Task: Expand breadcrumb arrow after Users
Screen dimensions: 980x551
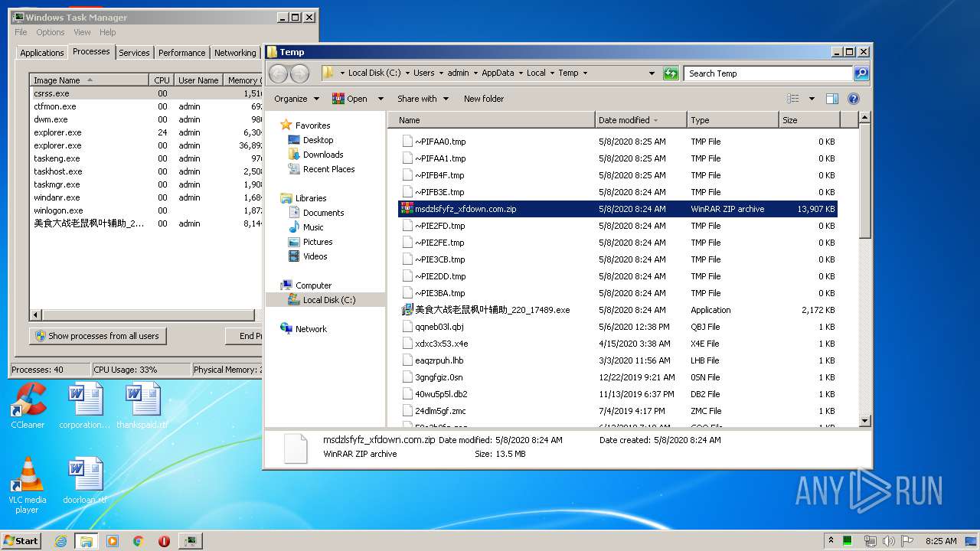Action: pos(440,73)
